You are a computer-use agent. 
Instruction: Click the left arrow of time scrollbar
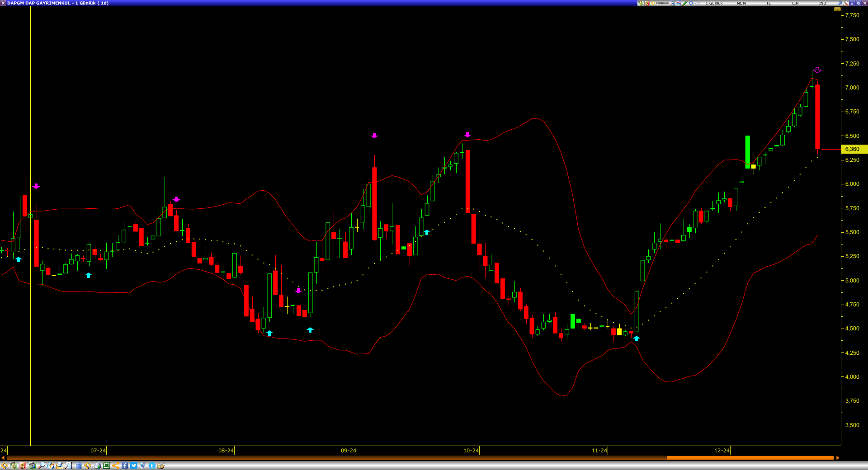click(3, 458)
